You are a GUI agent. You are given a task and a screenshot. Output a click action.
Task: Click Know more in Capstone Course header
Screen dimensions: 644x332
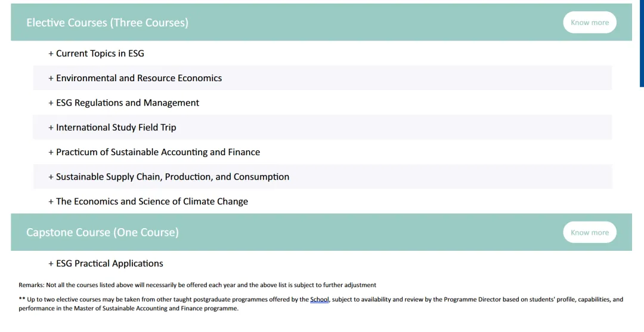[x=589, y=232]
